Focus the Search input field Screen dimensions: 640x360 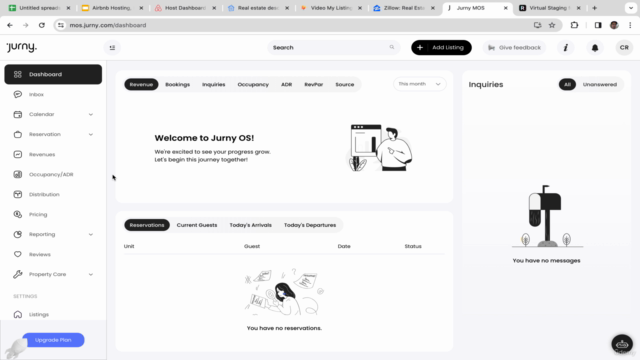pos(333,48)
